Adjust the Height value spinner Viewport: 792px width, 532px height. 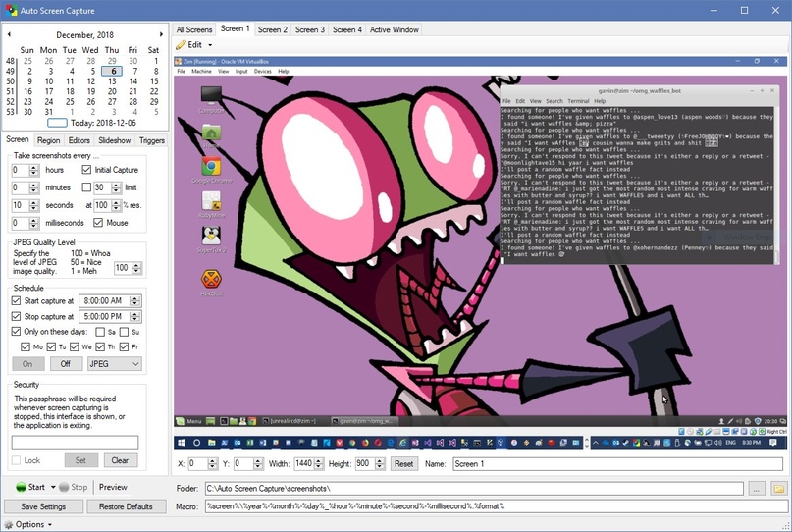[x=380, y=464]
